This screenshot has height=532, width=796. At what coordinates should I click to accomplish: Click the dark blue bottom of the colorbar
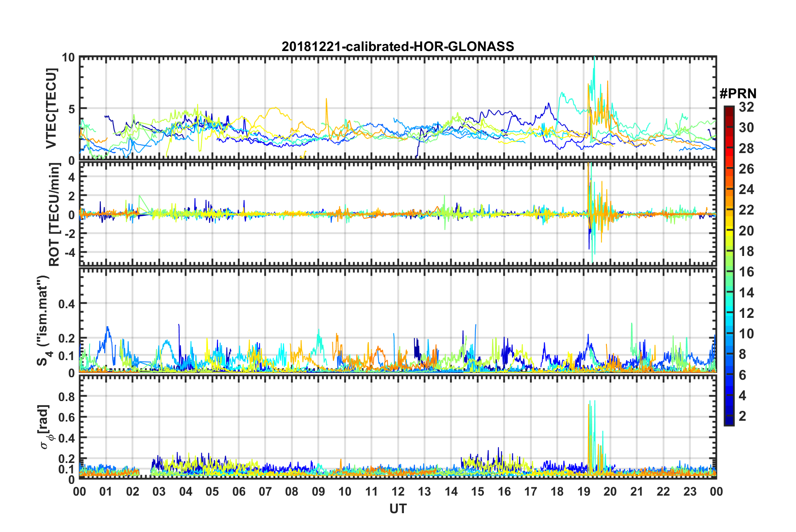729,423
